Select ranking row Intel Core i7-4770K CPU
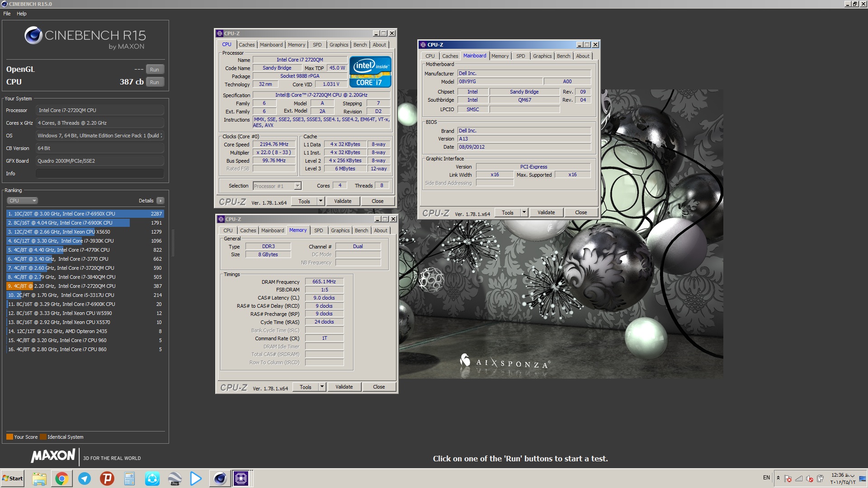The image size is (868, 488). (85, 250)
